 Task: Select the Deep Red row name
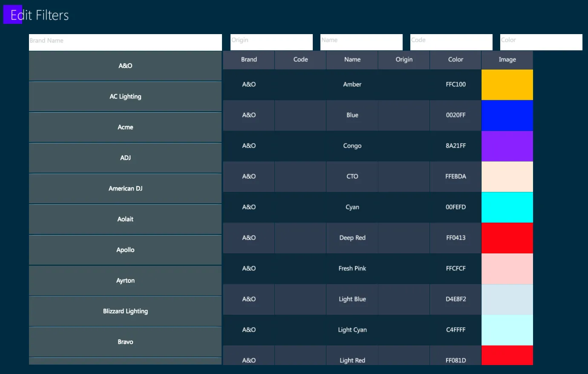point(352,238)
